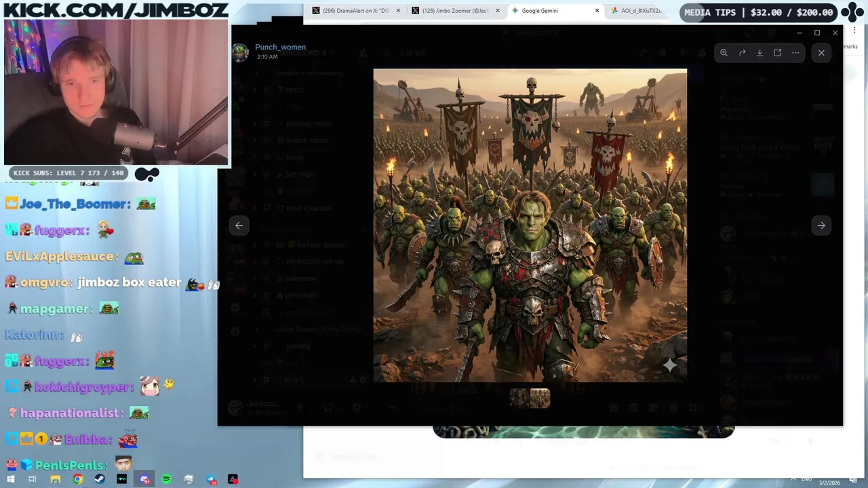This screenshot has height=488, width=868.
Task: Maximize the Discord window
Action: (817, 33)
